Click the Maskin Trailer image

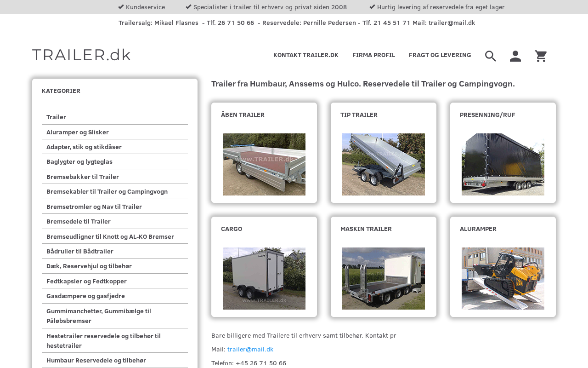pyautogui.click(x=384, y=278)
